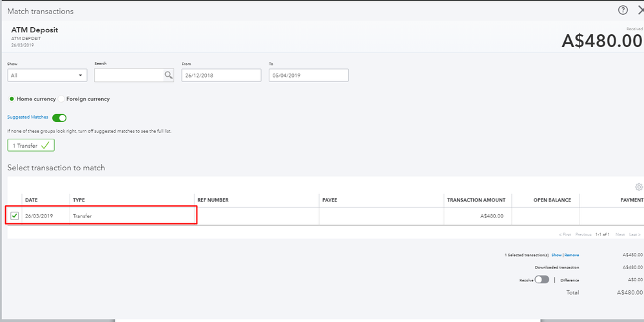Click the TRANSACTION AMOUNT column header
644x322 pixels.
coord(476,200)
